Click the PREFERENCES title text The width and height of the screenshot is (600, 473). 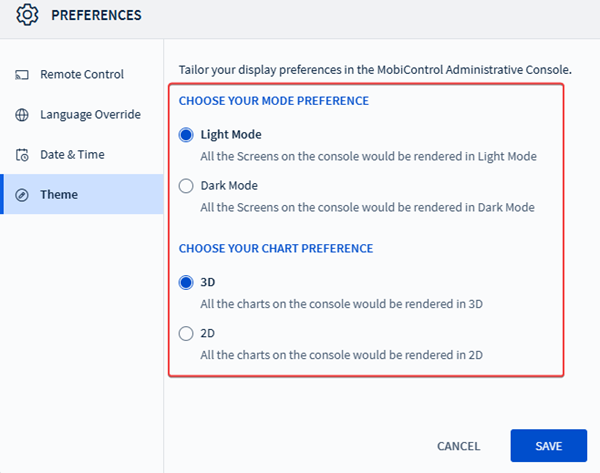[96, 15]
